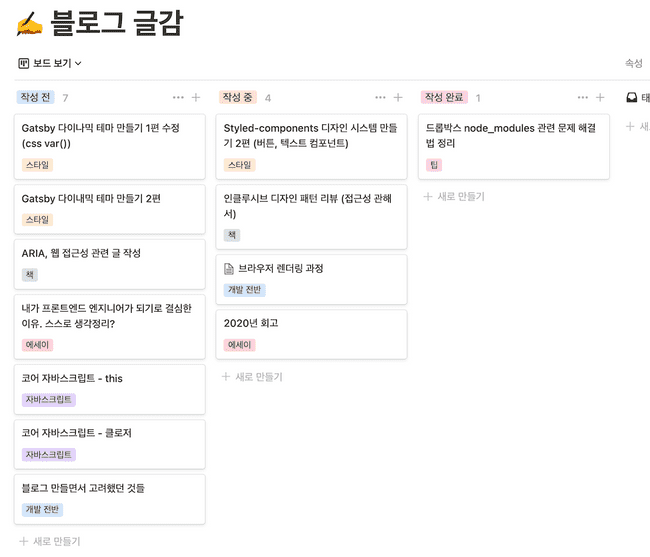Click the inbox icon of the hidden group

tap(631, 98)
